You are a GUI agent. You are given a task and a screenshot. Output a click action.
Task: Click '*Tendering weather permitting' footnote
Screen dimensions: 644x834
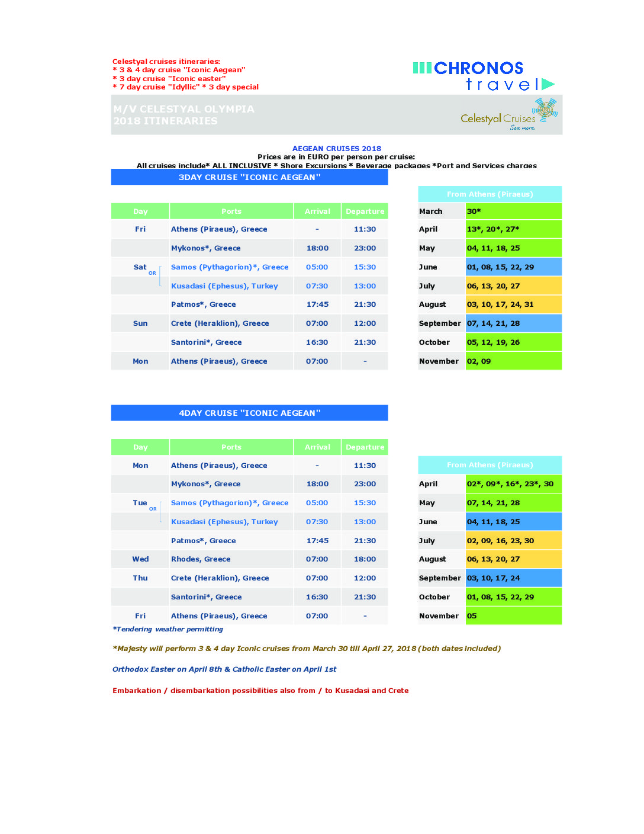click(x=168, y=629)
